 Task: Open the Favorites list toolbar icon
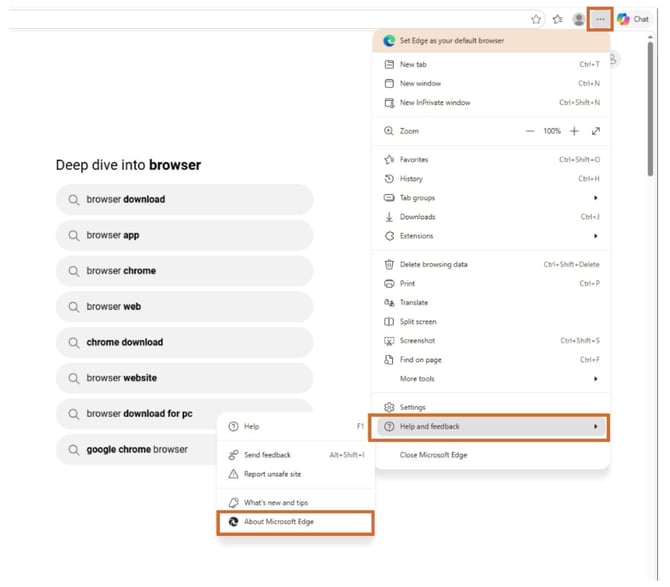(558, 19)
